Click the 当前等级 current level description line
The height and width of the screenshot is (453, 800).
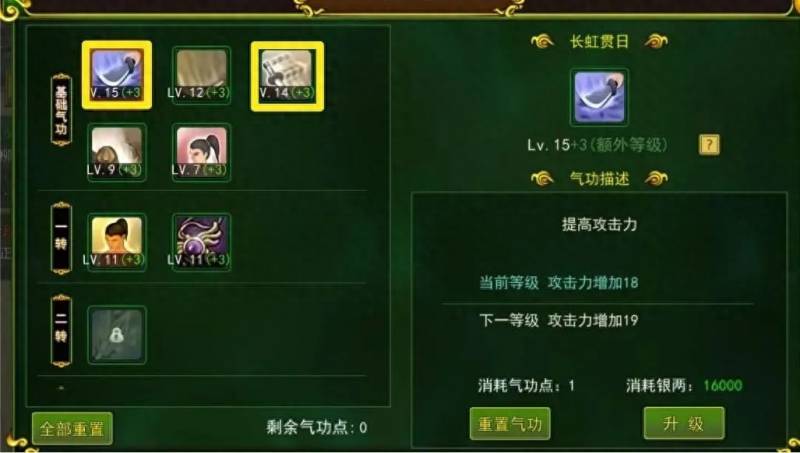559,283
